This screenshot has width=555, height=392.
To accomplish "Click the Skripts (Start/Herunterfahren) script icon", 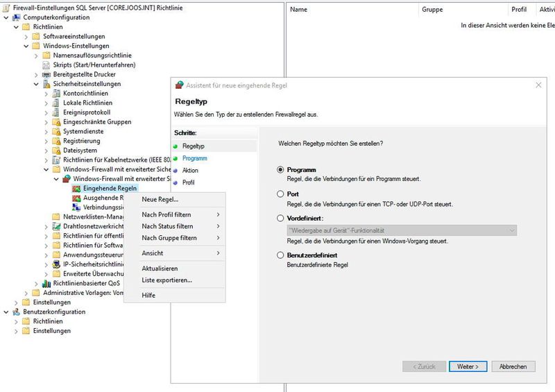I will tap(46, 65).
